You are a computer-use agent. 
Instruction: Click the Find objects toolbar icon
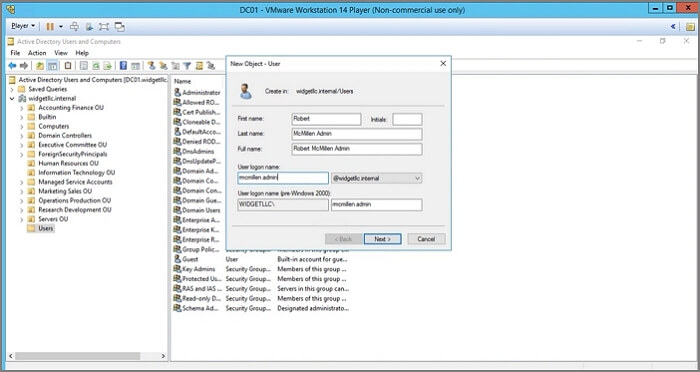[199, 66]
